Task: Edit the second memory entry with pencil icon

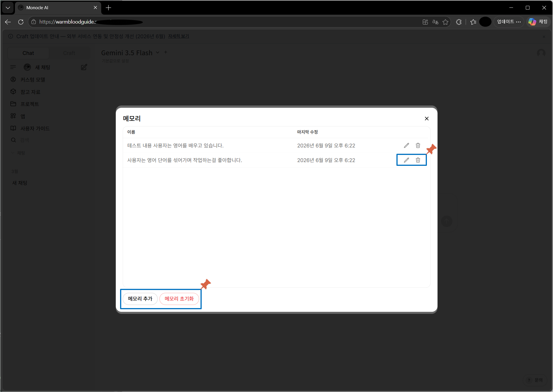Action: click(406, 160)
